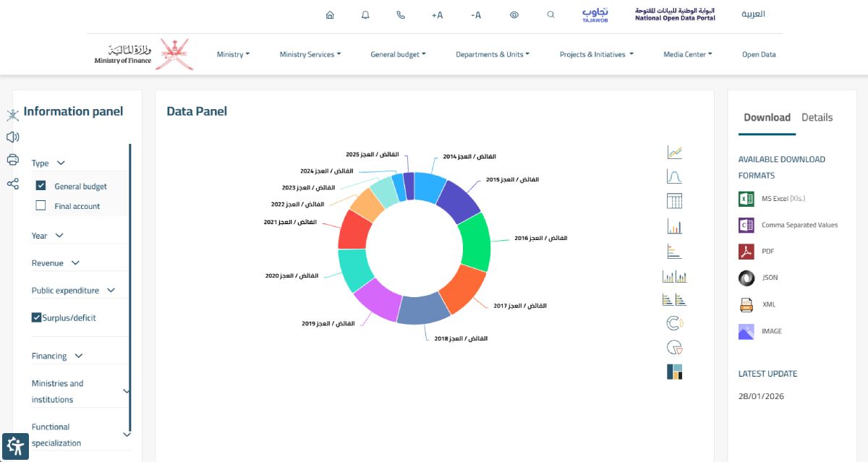Expand the Year filter section
The width and height of the screenshot is (868, 462).
48,236
